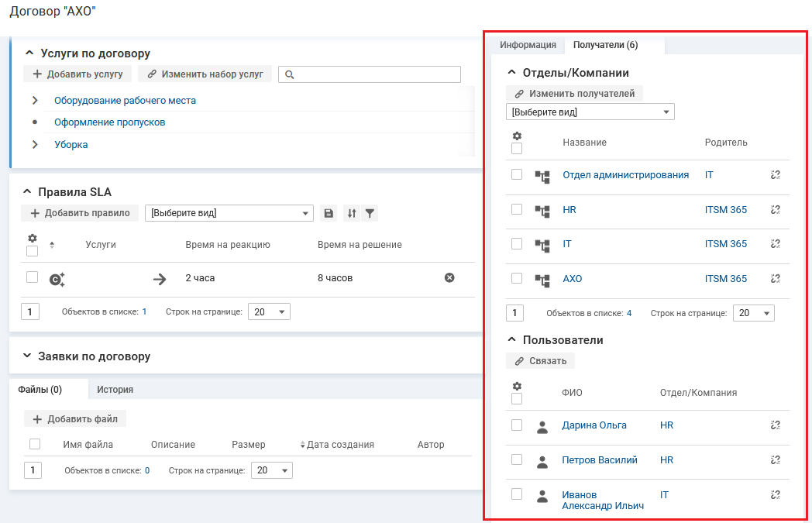
Task: Open the view dropdown in Правила SLA
Action: (x=229, y=213)
